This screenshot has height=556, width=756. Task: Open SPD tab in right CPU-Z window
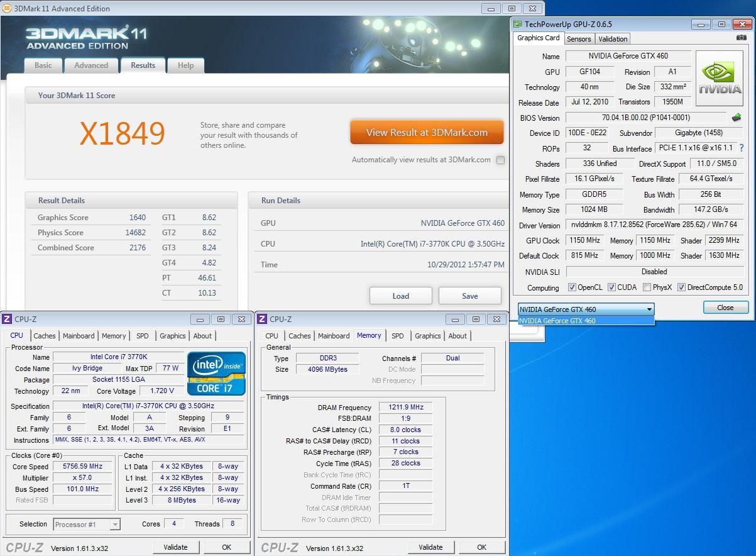click(398, 336)
